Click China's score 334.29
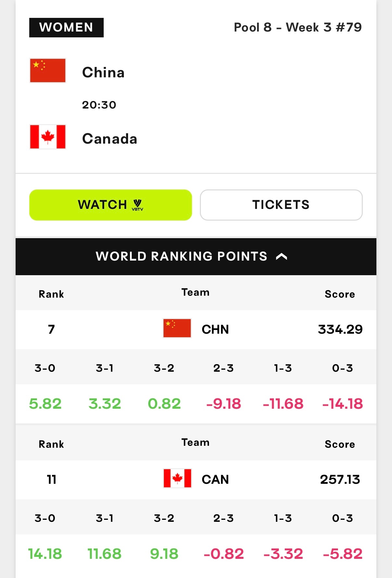Image resolution: width=392 pixels, height=578 pixels. [340, 329]
